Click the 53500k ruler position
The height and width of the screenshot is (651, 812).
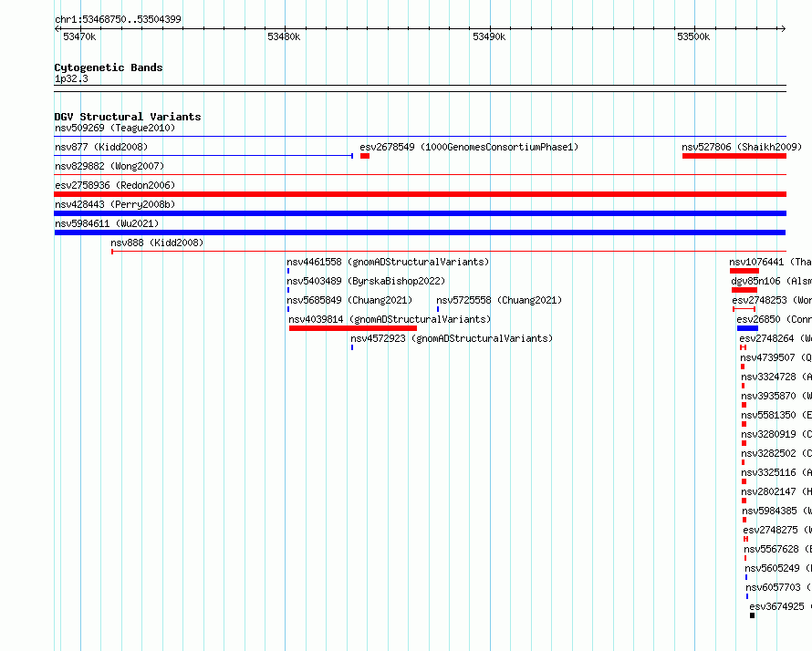coord(693,36)
